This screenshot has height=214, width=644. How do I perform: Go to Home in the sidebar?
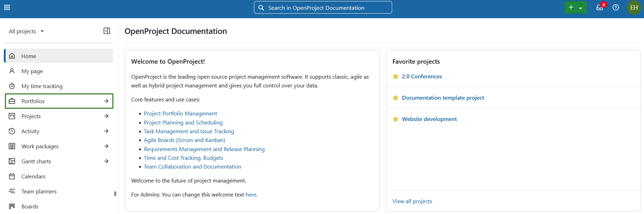[x=59, y=56]
